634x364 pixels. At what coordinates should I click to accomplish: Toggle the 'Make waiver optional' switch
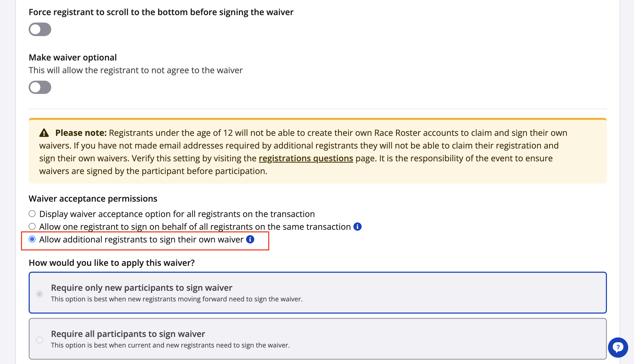pyautogui.click(x=40, y=87)
